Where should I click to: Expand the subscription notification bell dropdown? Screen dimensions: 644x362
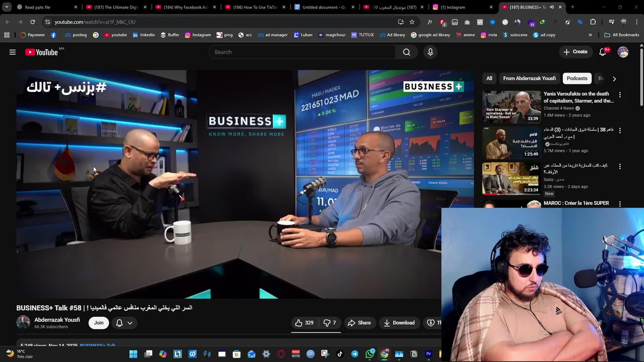124,323
